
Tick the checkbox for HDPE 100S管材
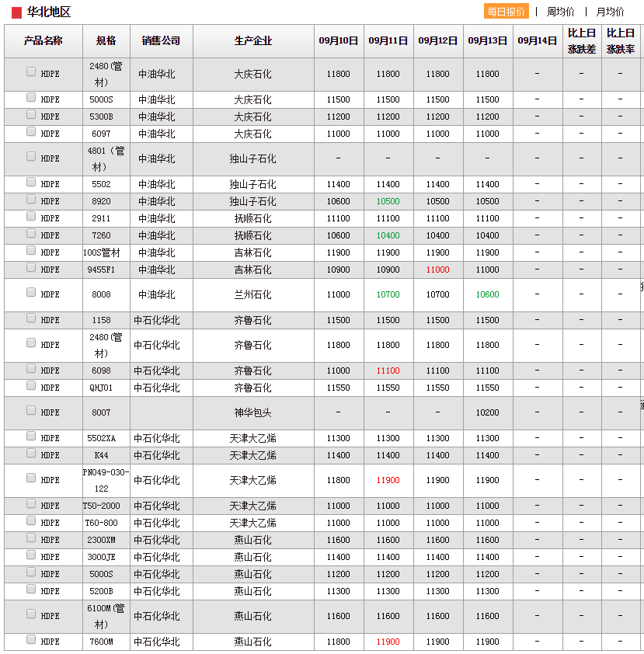31,250
